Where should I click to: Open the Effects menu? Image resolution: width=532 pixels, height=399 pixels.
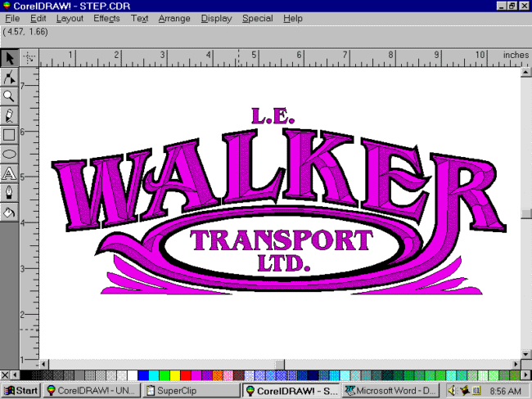[x=106, y=18]
